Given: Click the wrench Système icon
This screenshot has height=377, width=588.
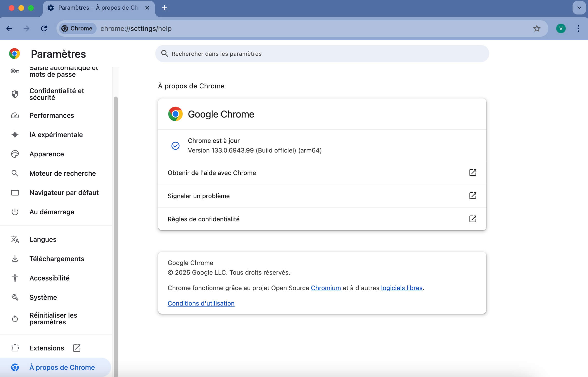Looking at the screenshot, I should coord(15,297).
